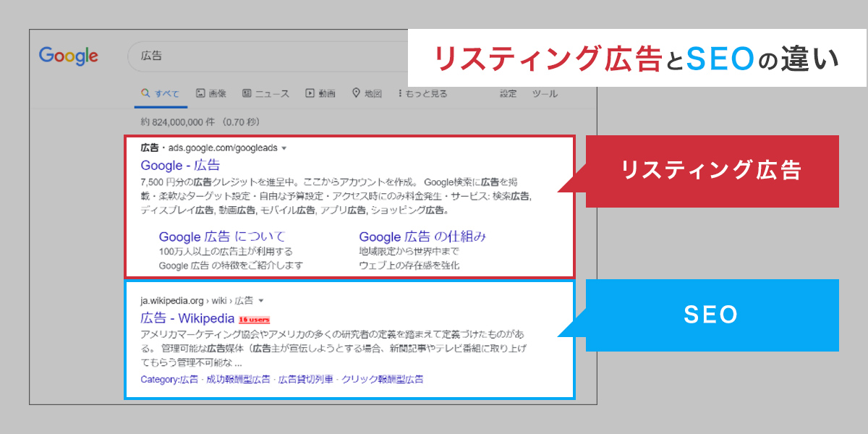Expand the arrow next to ads.google.com/googleads
Viewport: 868px width, 434px height.
pyautogui.click(x=284, y=148)
